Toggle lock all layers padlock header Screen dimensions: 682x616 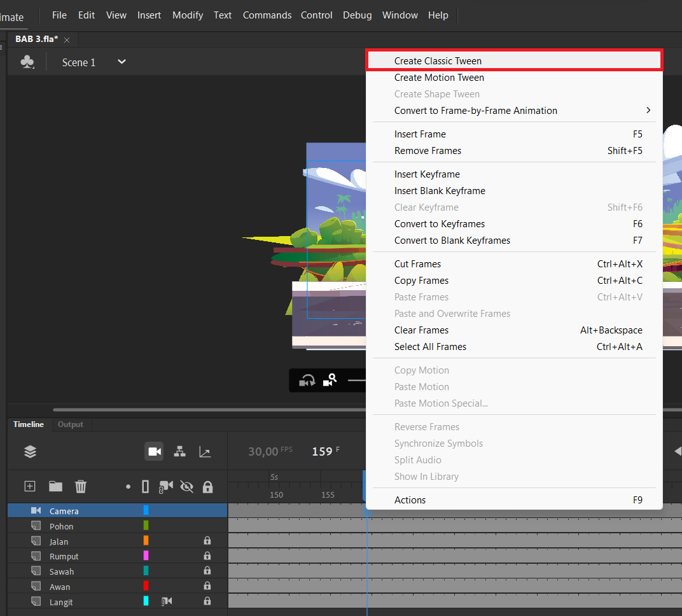(207, 486)
